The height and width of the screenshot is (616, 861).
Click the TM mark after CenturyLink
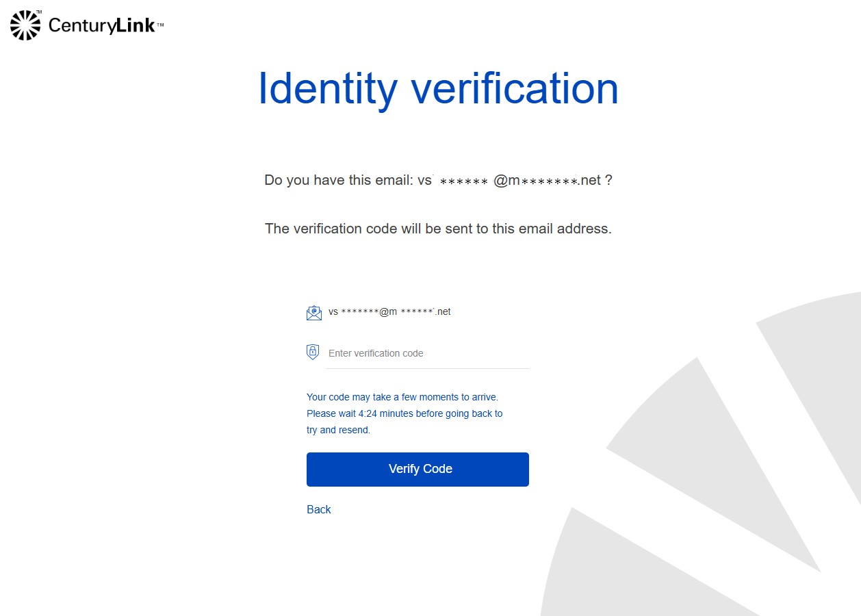click(160, 26)
